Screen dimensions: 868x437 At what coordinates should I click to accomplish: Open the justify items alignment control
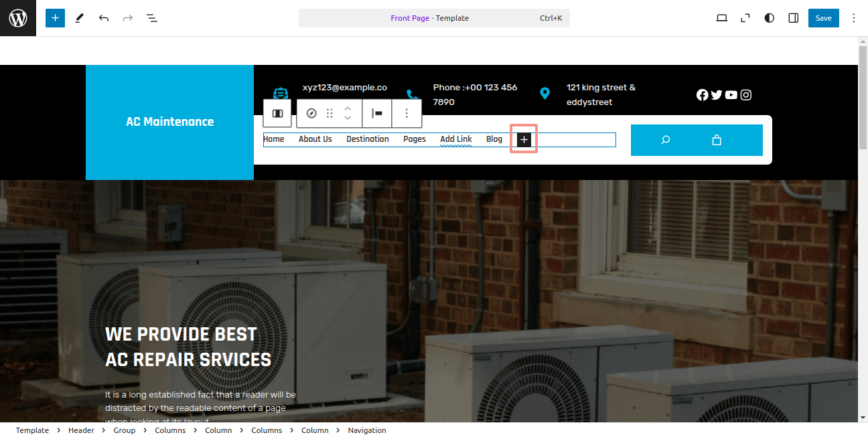point(377,113)
